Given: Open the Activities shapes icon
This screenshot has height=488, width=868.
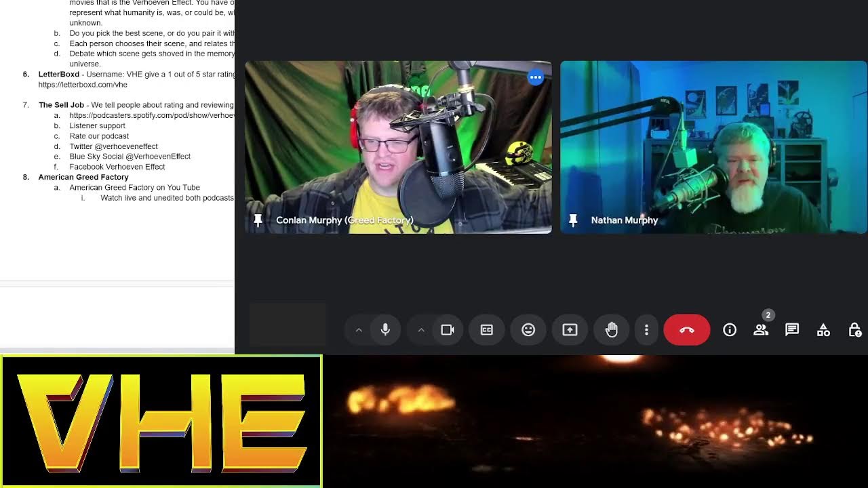Looking at the screenshot, I should [x=823, y=330].
